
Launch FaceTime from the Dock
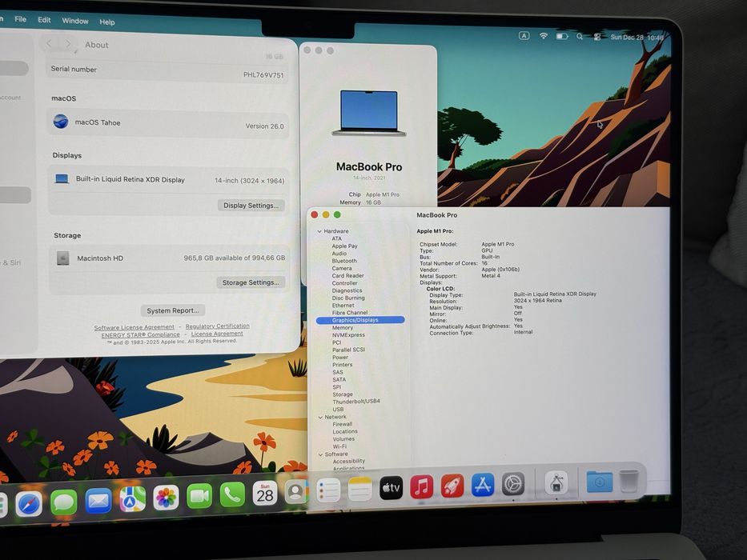199,496
